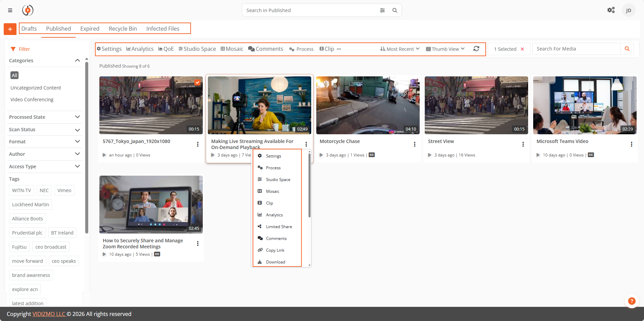Clear the 1 Selected items with the X
This screenshot has width=644, height=321.
click(x=522, y=49)
